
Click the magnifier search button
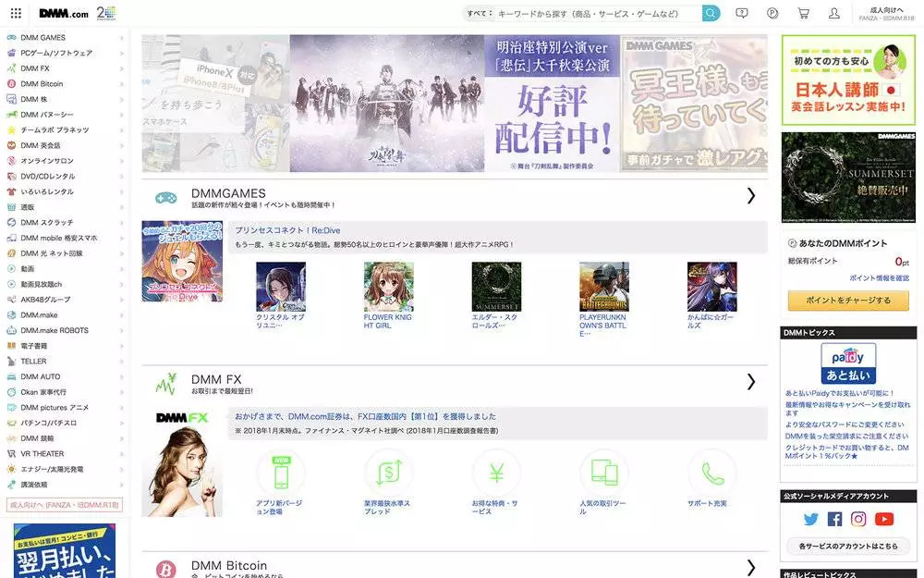(x=711, y=13)
